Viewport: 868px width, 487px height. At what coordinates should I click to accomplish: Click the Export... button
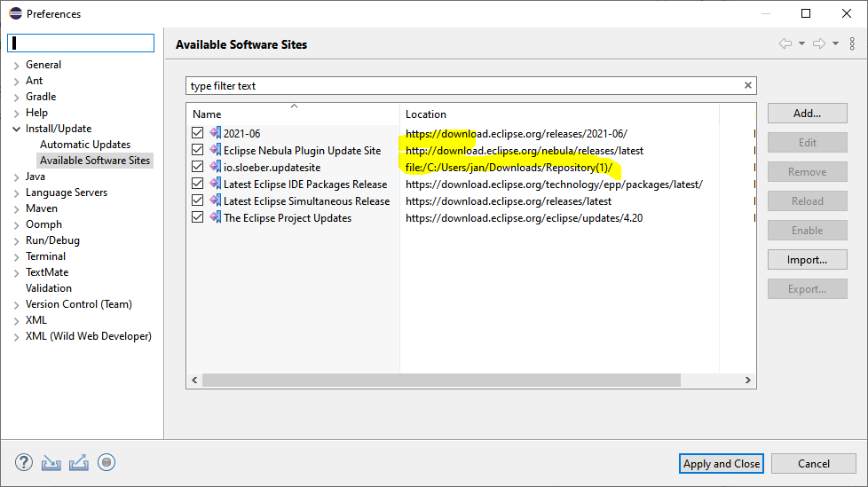tap(807, 289)
